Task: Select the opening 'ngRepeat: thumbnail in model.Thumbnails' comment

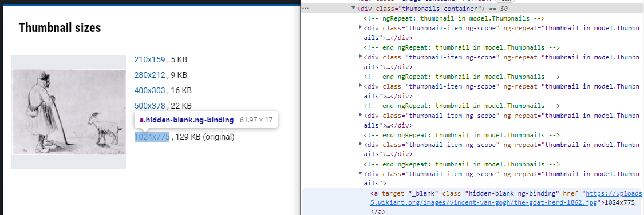Action: coord(454,18)
